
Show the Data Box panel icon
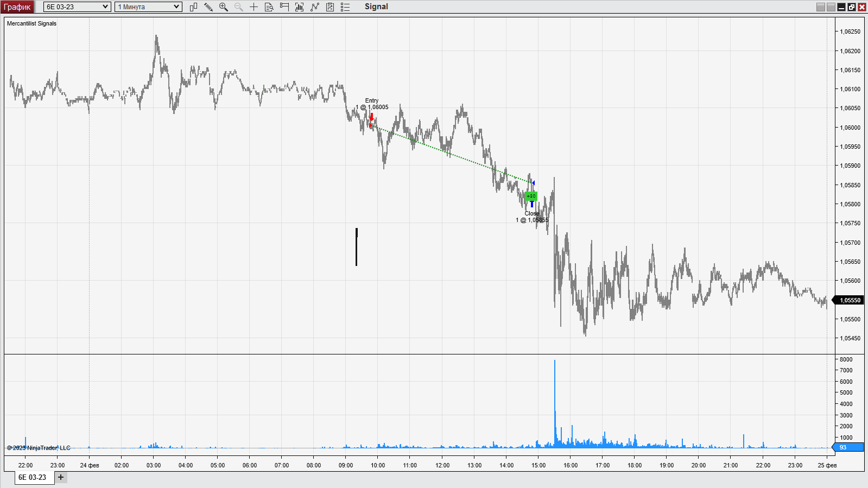pyautogui.click(x=269, y=7)
